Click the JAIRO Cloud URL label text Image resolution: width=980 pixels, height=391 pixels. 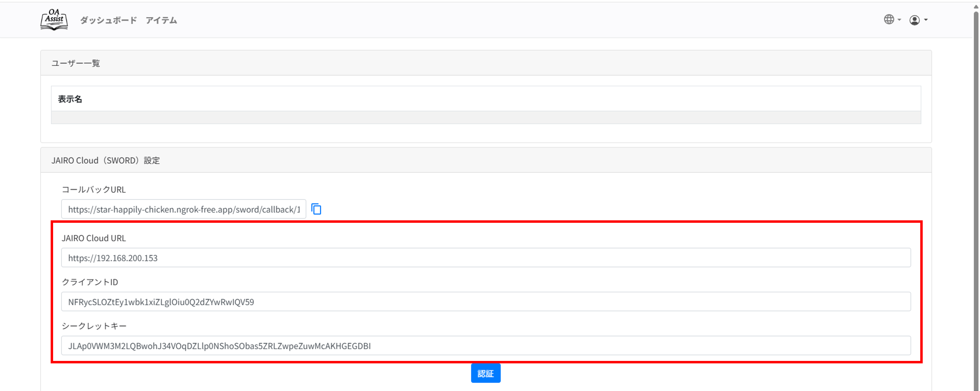pos(94,238)
